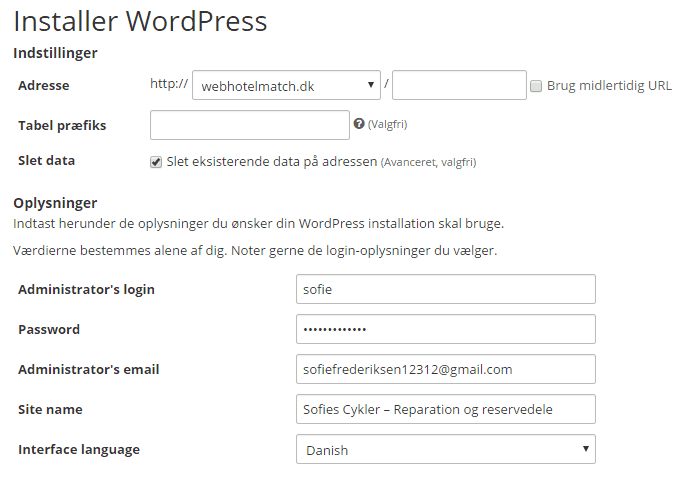Click the Site name field
685x492 pixels.
click(446, 409)
